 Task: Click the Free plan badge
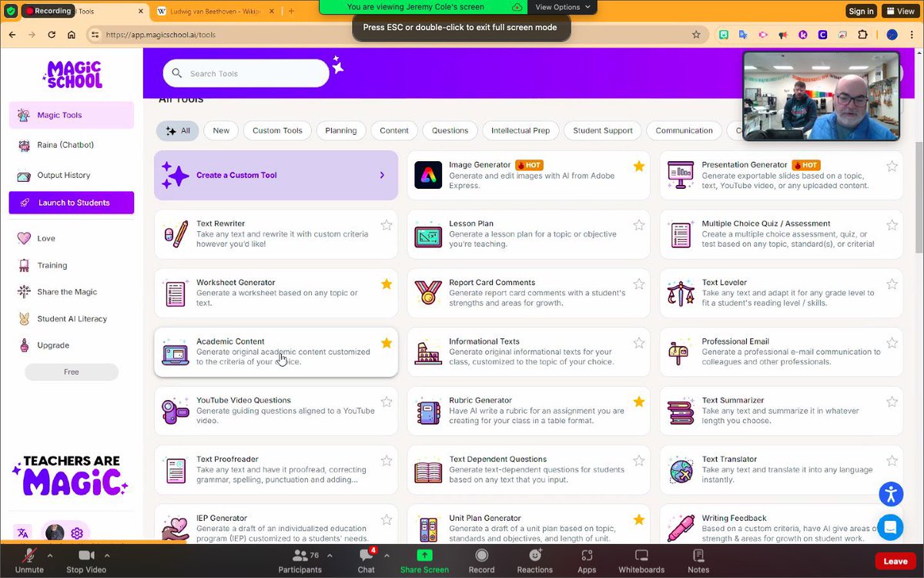72,372
